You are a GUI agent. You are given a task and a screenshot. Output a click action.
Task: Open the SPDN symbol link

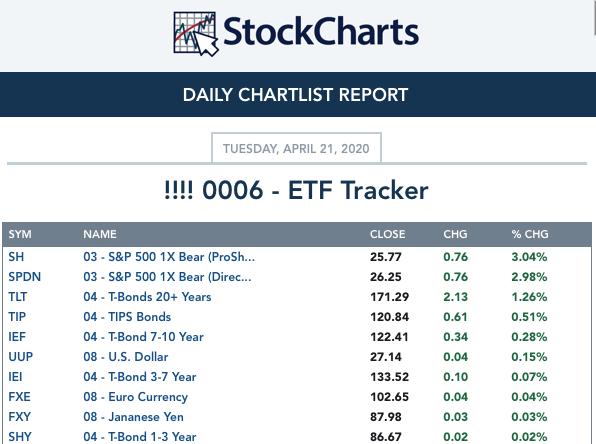(x=25, y=277)
